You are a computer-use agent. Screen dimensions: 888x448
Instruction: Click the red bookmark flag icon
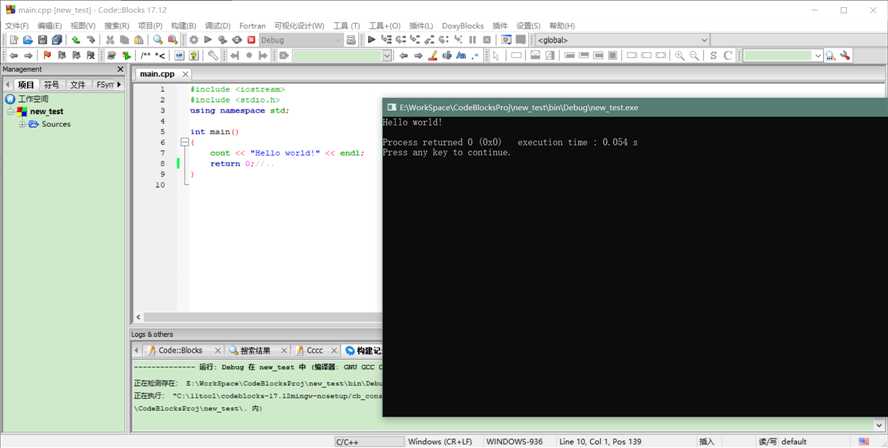[47, 55]
